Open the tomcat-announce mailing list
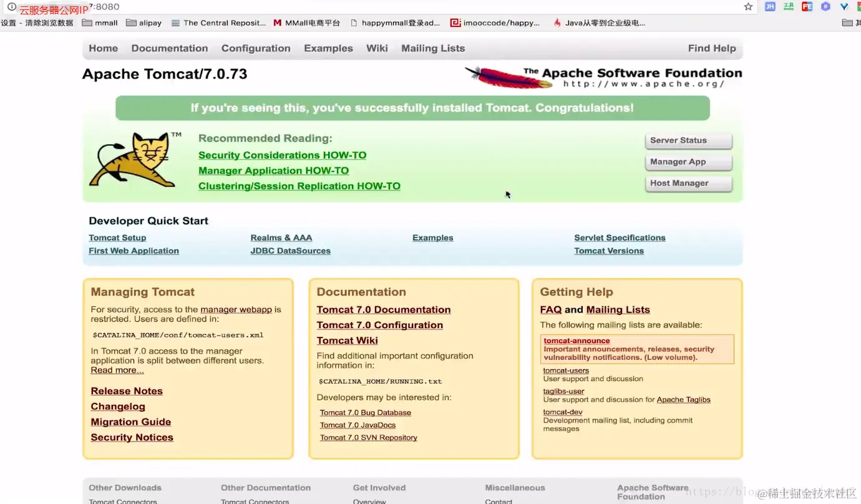This screenshot has width=861, height=504. click(x=576, y=341)
